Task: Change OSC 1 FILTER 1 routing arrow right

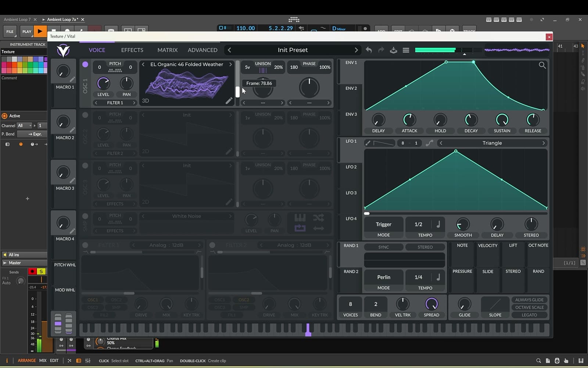Action: 134,103
